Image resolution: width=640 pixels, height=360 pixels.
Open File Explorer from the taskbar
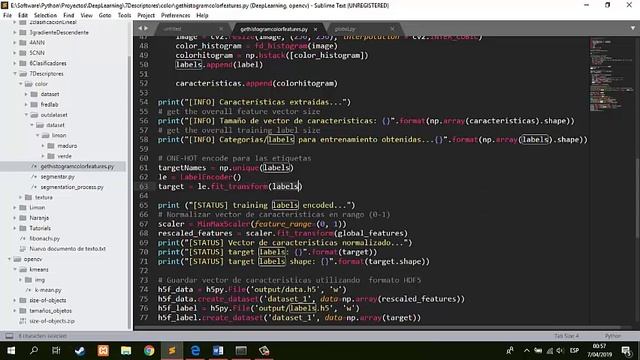pos(126,351)
